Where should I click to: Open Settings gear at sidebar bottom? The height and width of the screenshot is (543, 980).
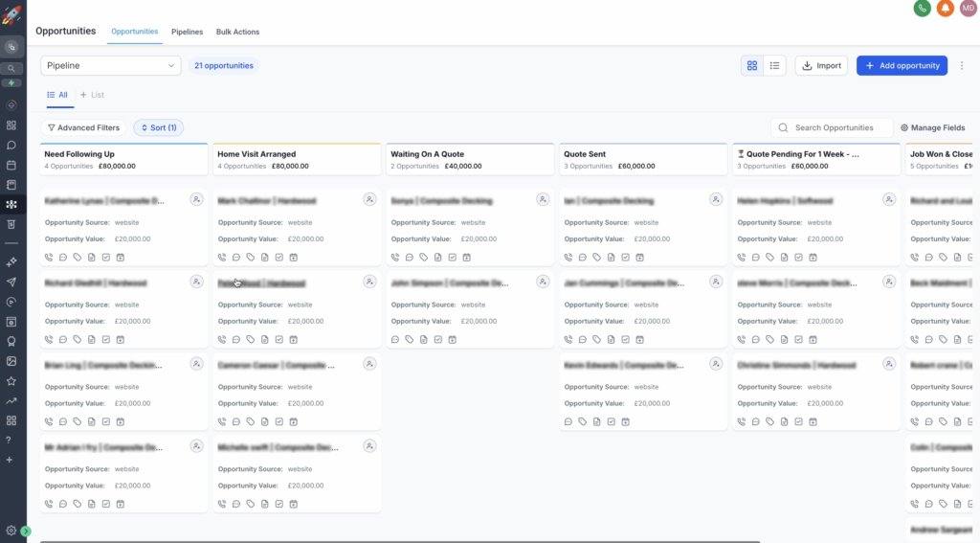click(x=11, y=531)
